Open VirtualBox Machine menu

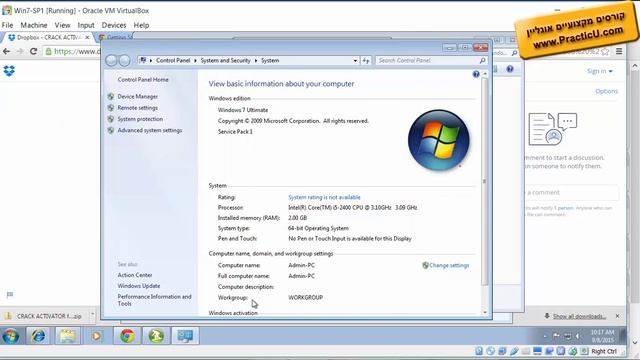click(34, 25)
